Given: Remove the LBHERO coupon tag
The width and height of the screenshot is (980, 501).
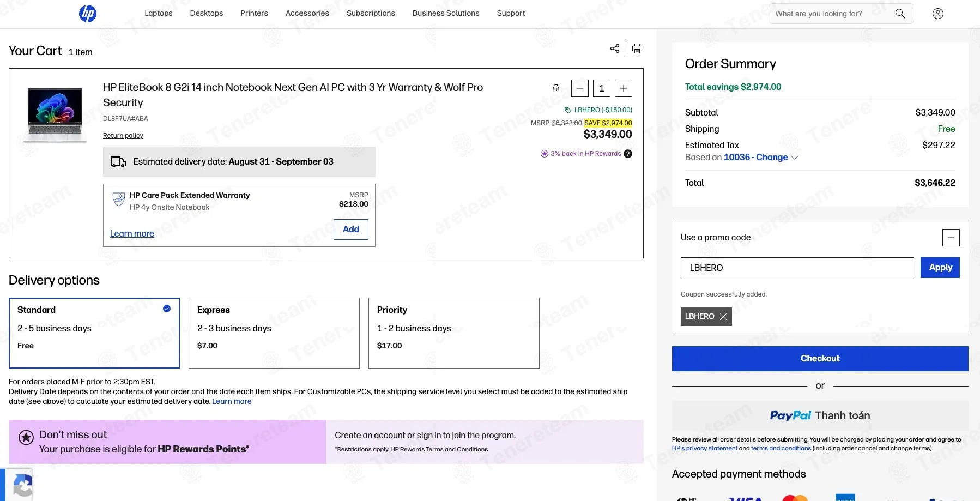Looking at the screenshot, I should [723, 317].
